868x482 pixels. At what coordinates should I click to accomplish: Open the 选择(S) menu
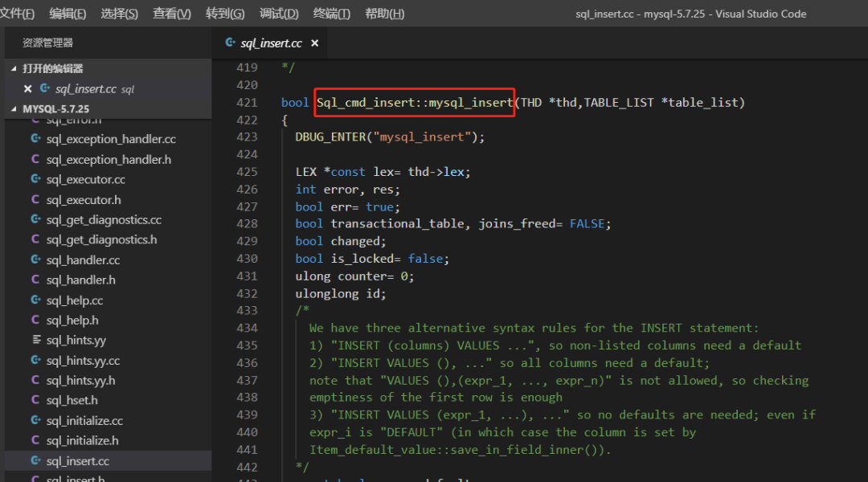pyautogui.click(x=120, y=14)
